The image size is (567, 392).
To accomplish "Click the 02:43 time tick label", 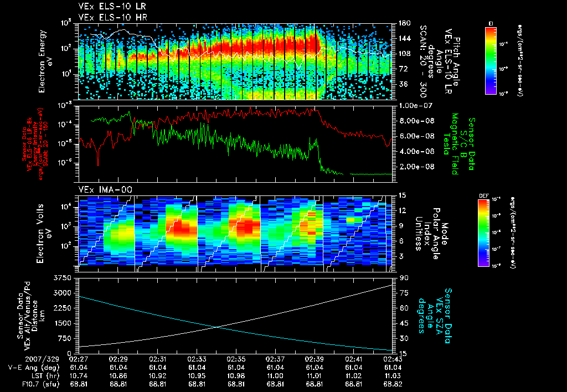I will (393, 359).
